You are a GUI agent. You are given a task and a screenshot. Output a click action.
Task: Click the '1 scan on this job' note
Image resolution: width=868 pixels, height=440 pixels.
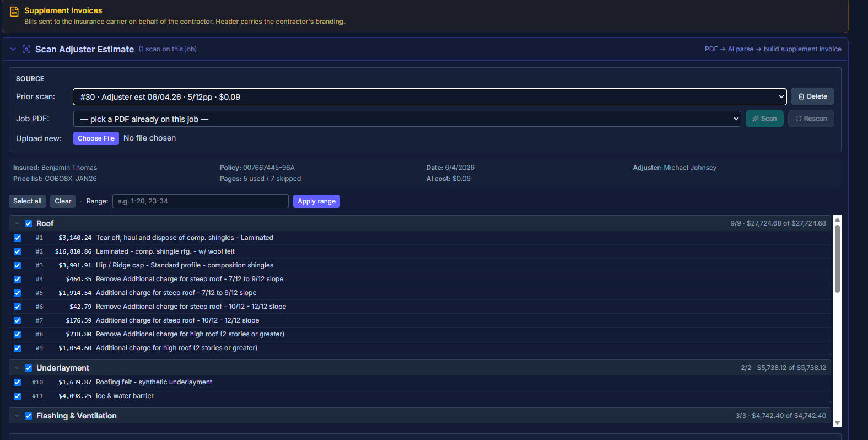(x=168, y=49)
